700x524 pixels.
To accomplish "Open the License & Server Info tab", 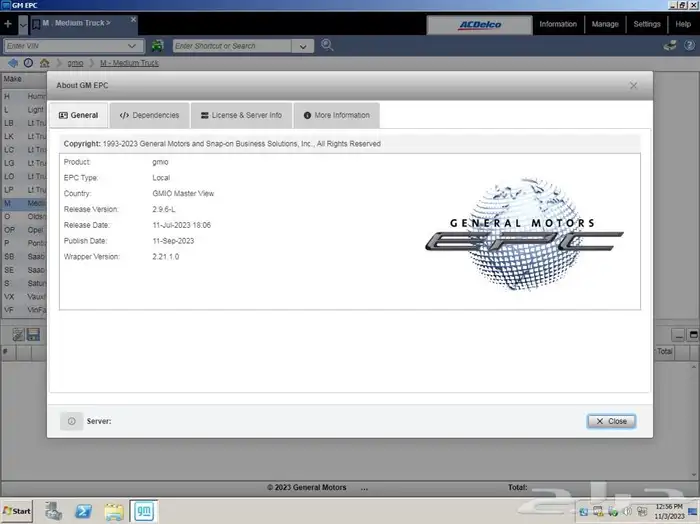I will [241, 115].
